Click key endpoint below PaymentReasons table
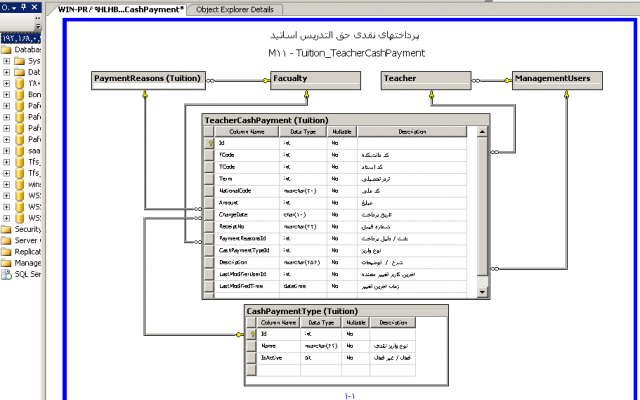 pyautogui.click(x=144, y=94)
